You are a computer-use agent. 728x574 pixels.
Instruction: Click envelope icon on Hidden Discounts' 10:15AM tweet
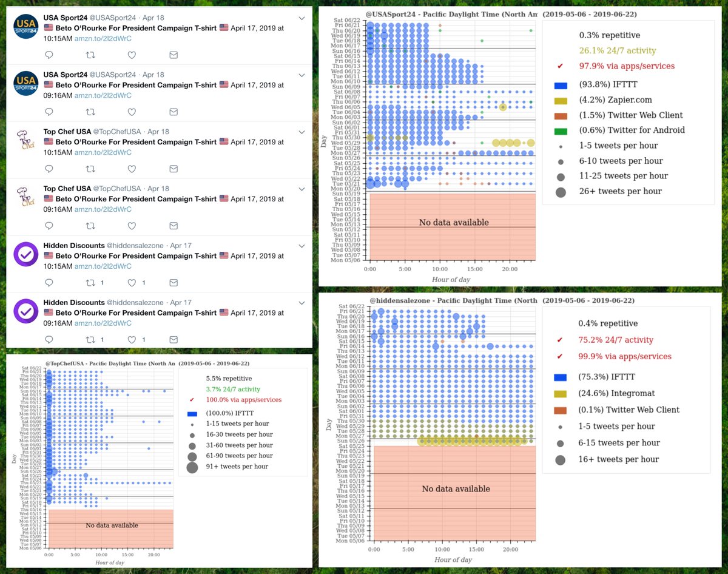click(x=173, y=283)
